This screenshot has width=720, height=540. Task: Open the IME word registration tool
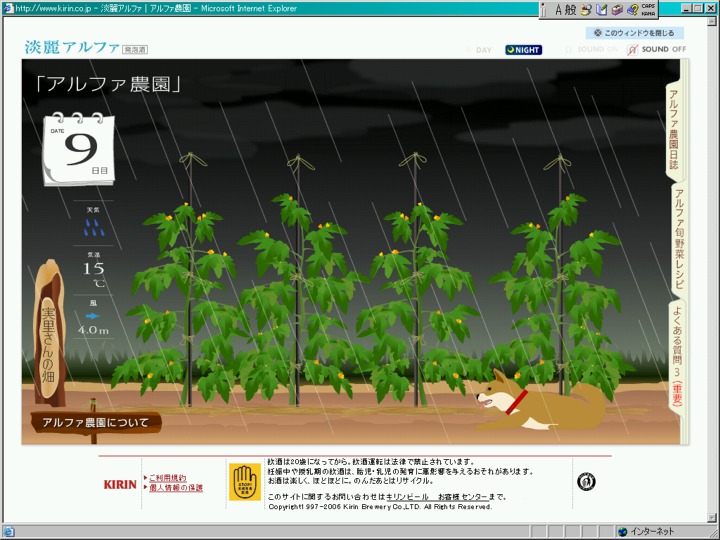[602, 10]
